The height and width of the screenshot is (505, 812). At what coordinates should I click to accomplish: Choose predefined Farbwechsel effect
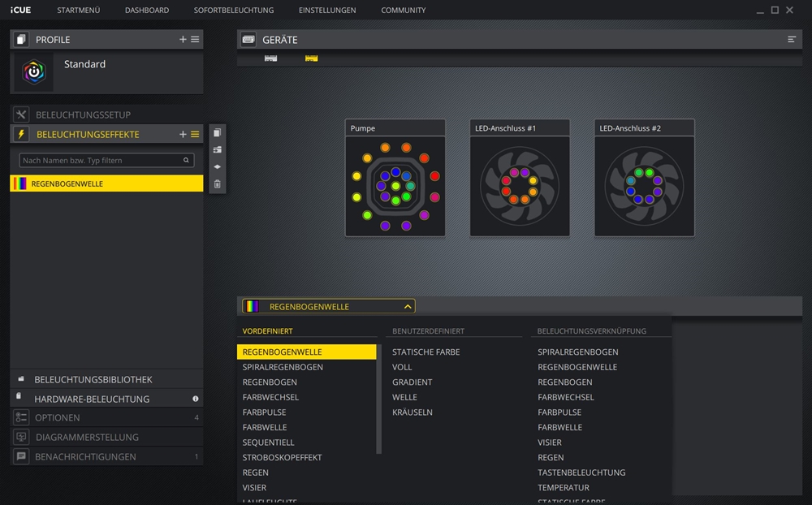coord(270,397)
